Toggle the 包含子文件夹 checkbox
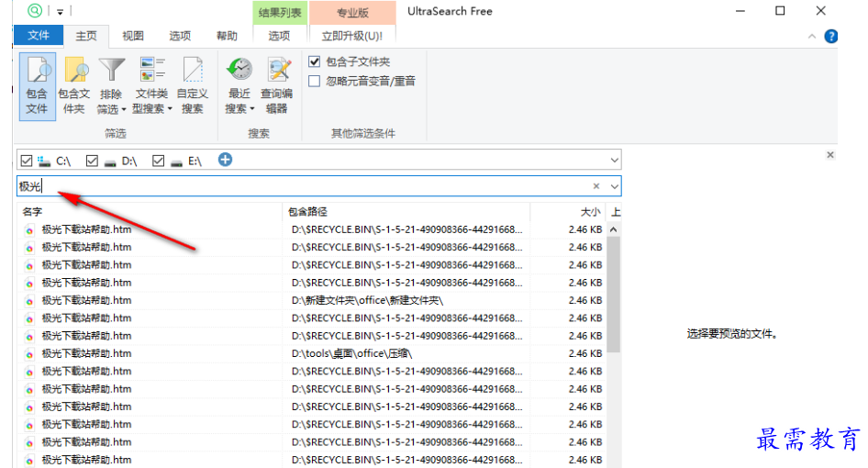Image resolution: width=868 pixels, height=468 pixels. coord(315,61)
